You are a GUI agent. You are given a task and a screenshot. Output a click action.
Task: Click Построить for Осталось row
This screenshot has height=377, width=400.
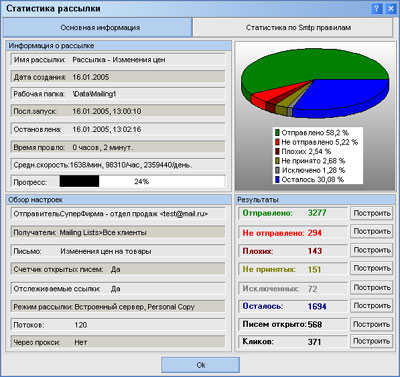[x=372, y=306]
